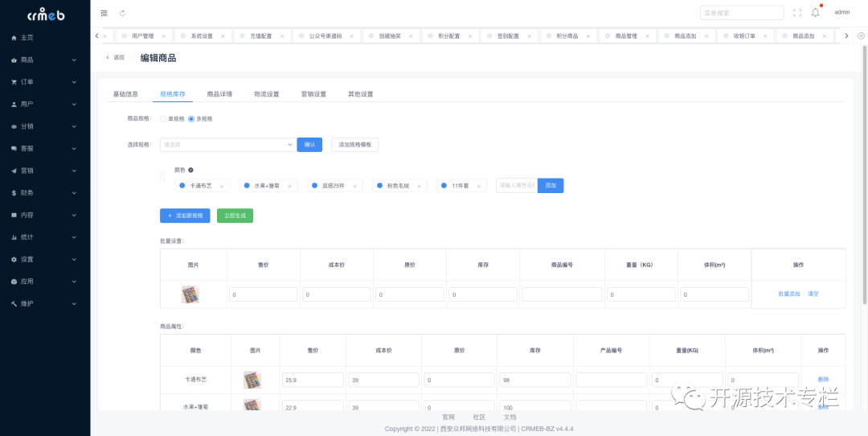
Task: Close the 用户管理 tab
Action: 163,36
